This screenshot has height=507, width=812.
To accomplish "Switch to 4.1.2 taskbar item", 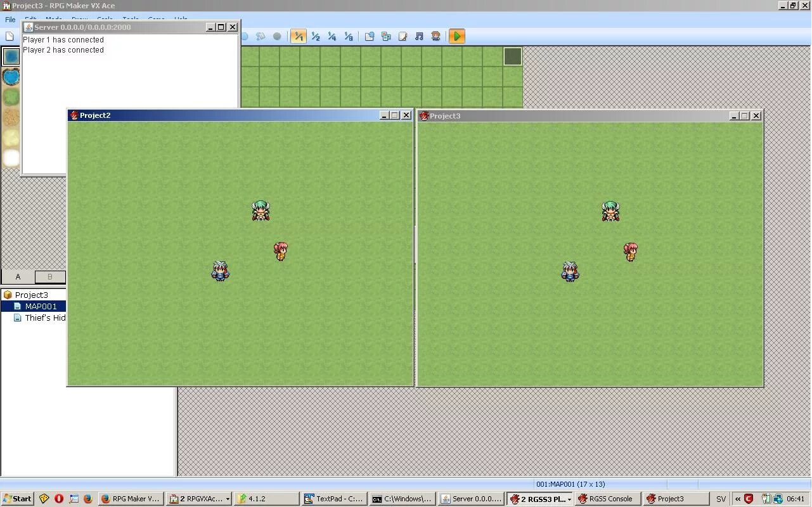I will pos(266,499).
